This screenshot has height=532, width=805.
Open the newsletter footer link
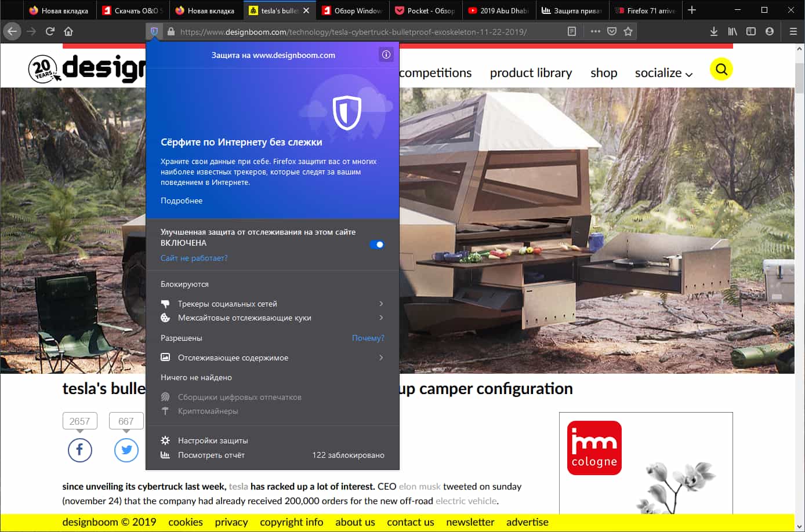[470, 522]
